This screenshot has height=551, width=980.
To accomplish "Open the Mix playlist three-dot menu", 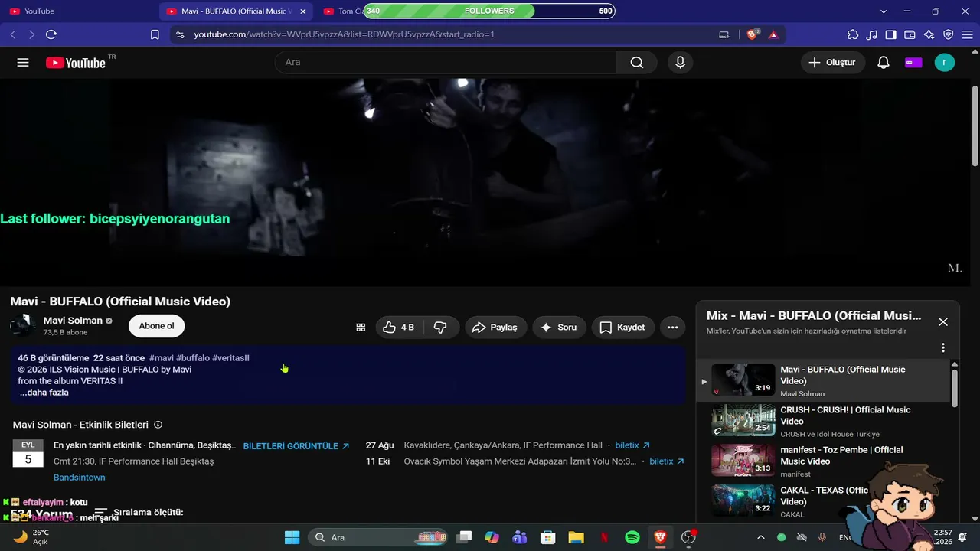I will [x=943, y=347].
